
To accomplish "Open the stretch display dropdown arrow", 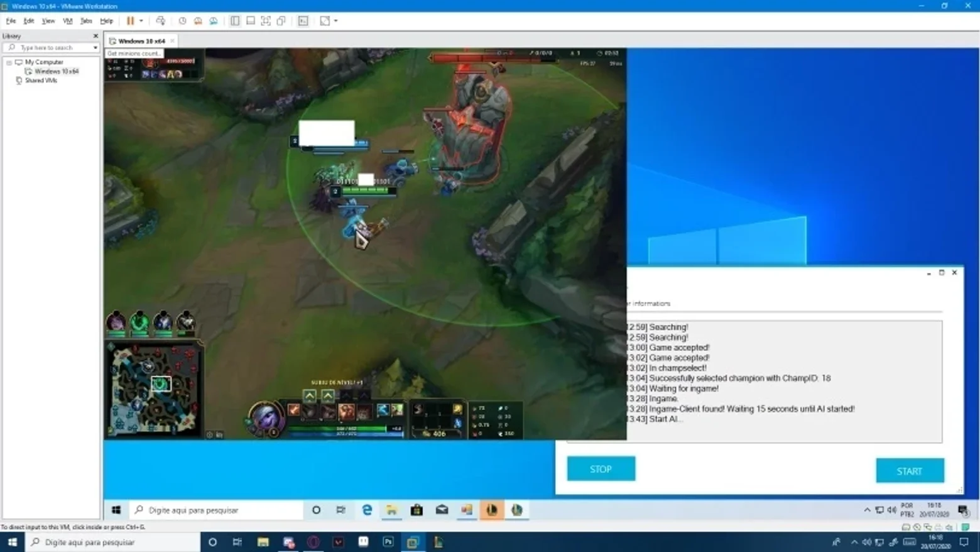I will (x=336, y=21).
